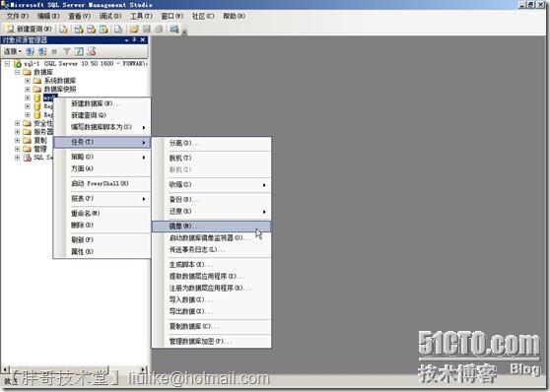The image size is (550, 392).
Task: Click the Save floppy disk icon
Action: (x=147, y=30)
